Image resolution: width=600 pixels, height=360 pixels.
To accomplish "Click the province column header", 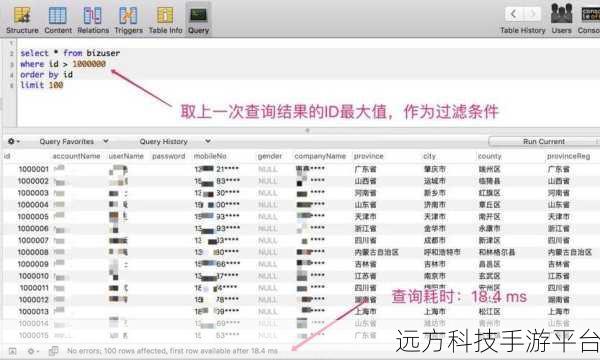I will tap(368, 156).
